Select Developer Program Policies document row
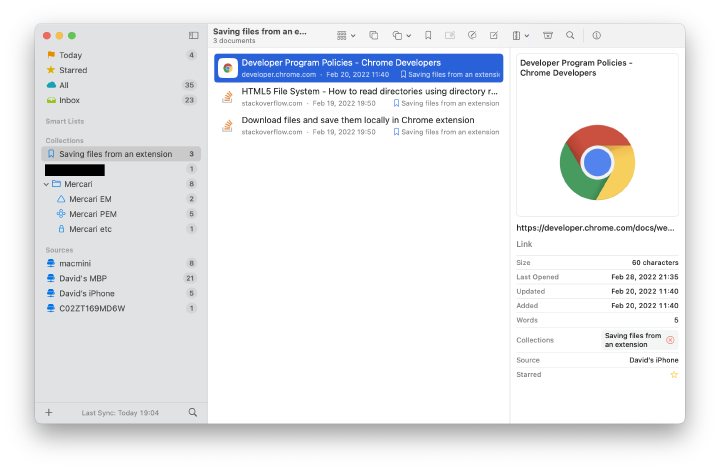 pyautogui.click(x=359, y=68)
